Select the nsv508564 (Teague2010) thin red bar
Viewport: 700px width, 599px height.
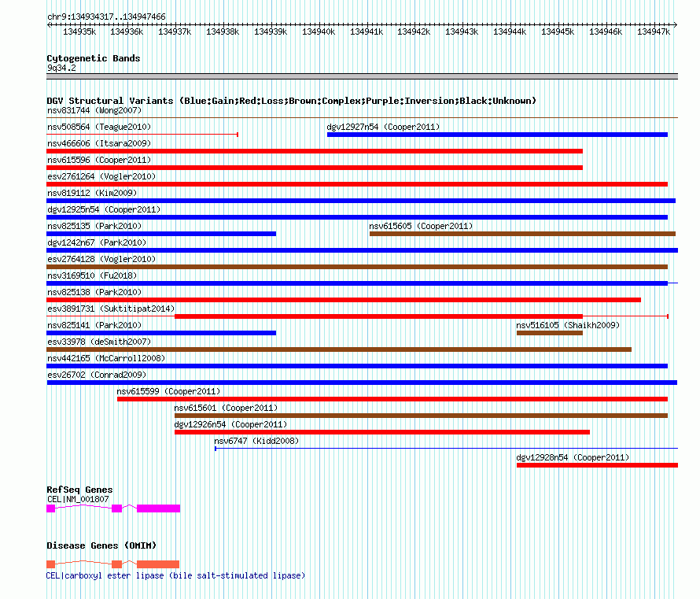pyautogui.click(x=142, y=135)
